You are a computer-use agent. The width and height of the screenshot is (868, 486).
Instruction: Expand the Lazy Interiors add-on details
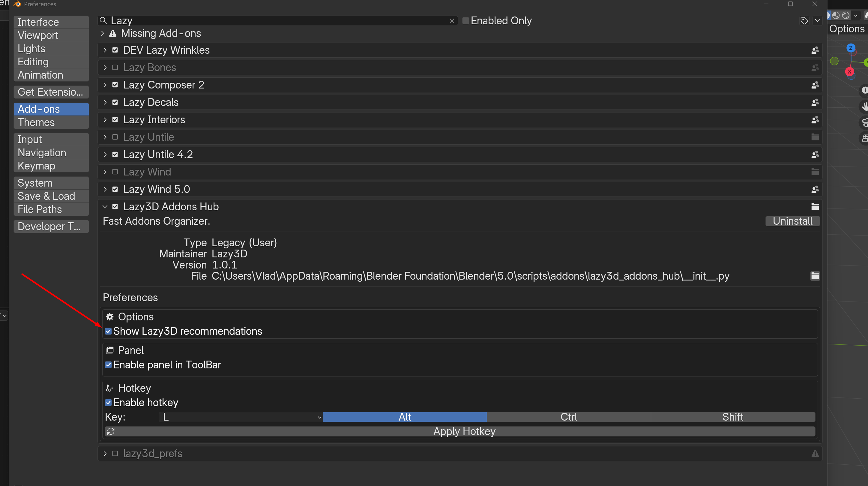coord(105,120)
